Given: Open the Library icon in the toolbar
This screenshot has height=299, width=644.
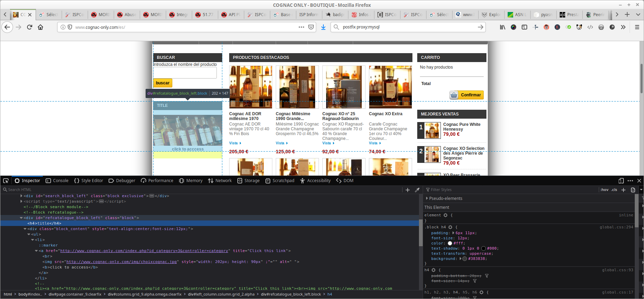Looking at the screenshot, I should pyautogui.click(x=503, y=27).
